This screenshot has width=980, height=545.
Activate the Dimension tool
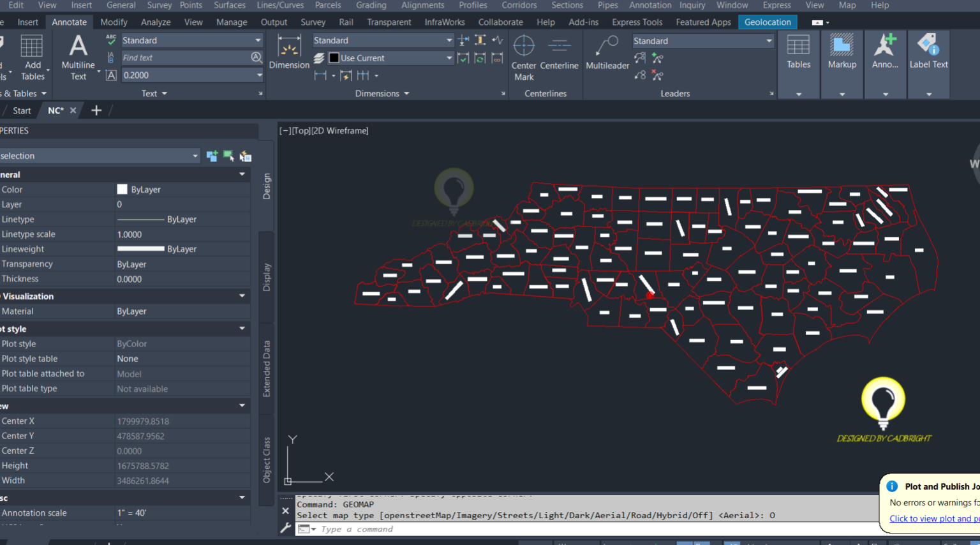pos(289,52)
